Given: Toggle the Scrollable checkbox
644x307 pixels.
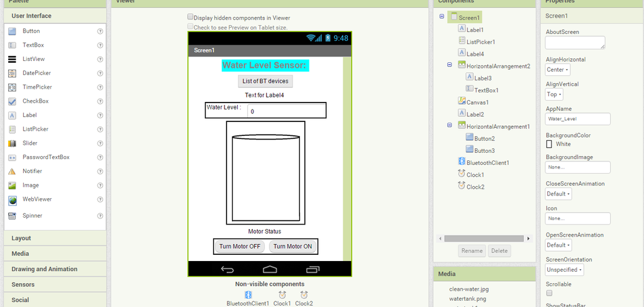Looking at the screenshot, I should click(x=549, y=293).
